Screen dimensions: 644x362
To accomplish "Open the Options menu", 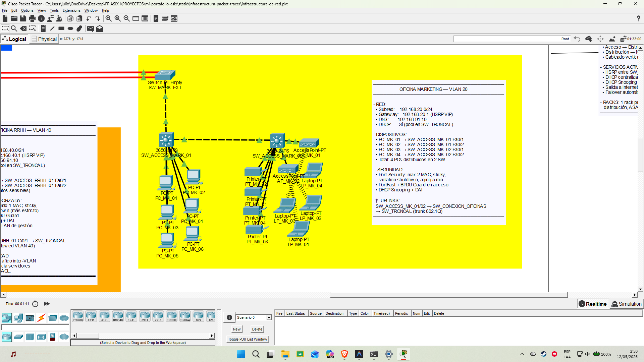I will (x=27, y=10).
